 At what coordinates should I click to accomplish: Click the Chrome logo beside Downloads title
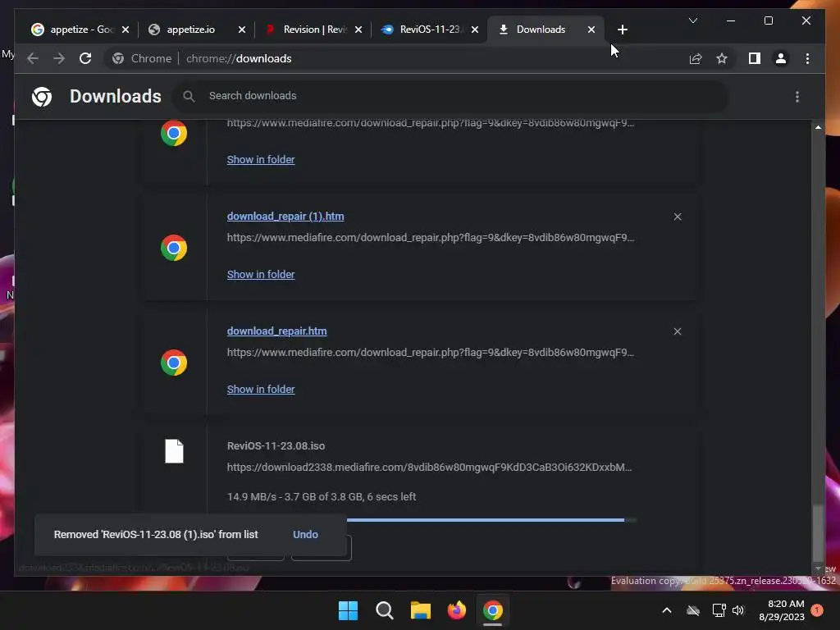[42, 97]
